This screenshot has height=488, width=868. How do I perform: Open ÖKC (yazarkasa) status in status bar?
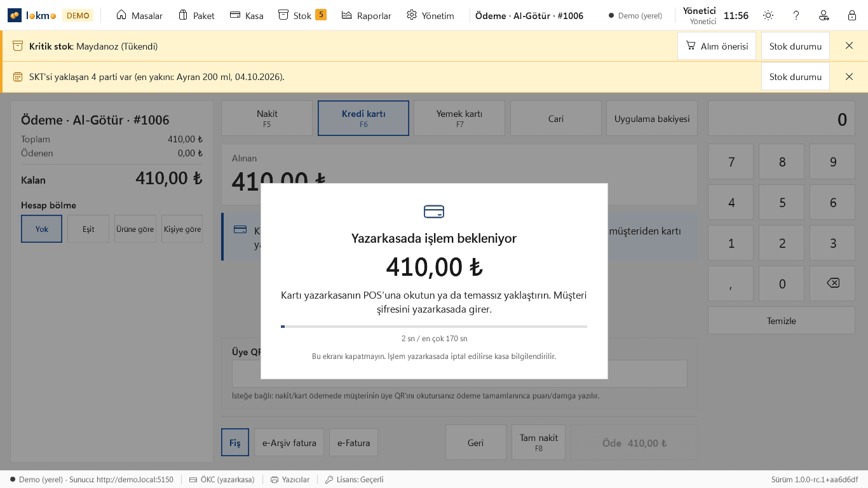click(x=222, y=480)
